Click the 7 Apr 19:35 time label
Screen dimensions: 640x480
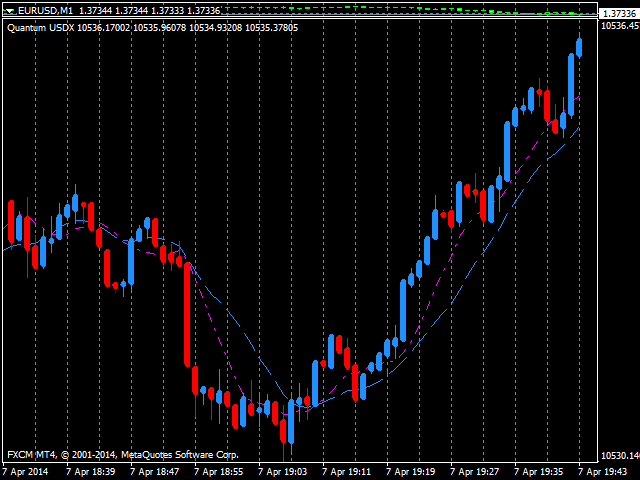(539, 471)
